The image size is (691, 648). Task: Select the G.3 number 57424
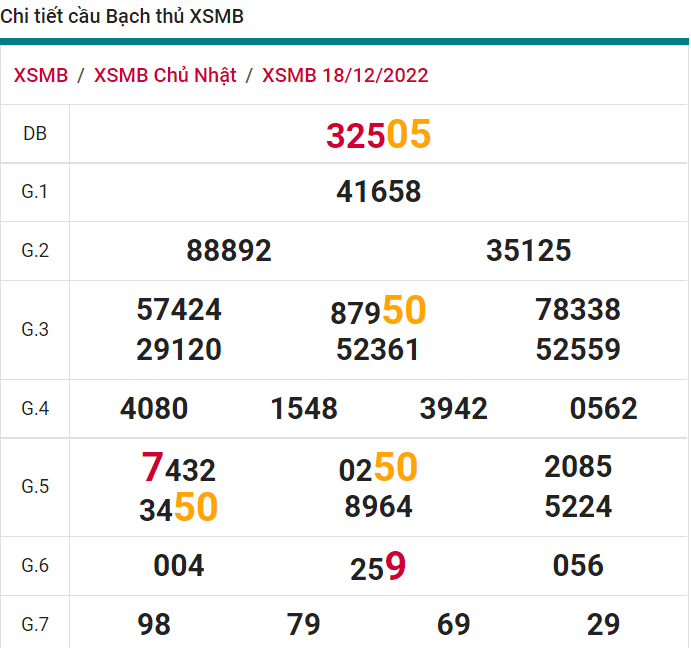[179, 310]
